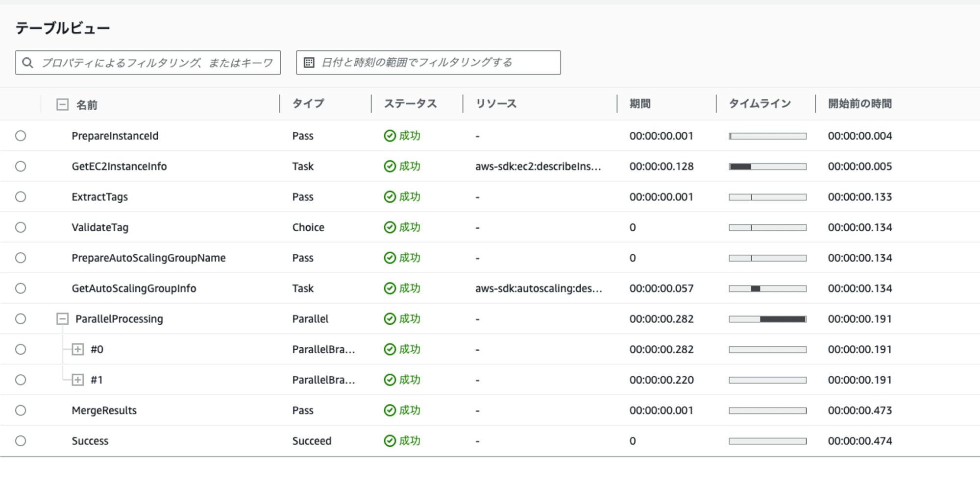Expand parallel branch #0
The width and height of the screenshot is (980, 482).
click(x=78, y=349)
